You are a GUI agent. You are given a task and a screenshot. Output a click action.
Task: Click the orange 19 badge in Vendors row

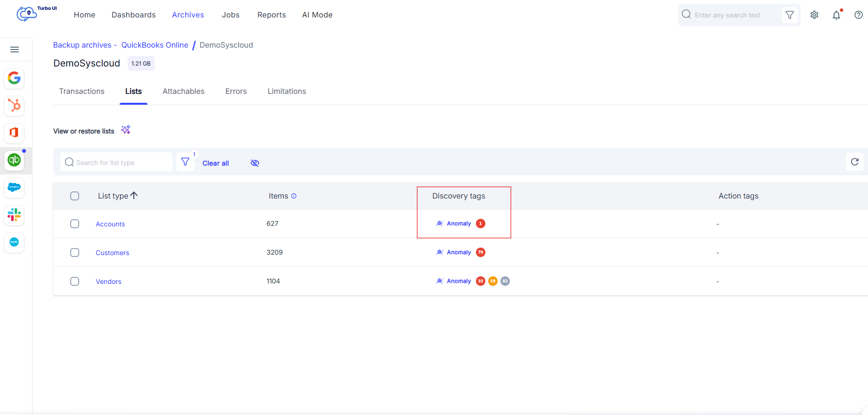point(493,281)
